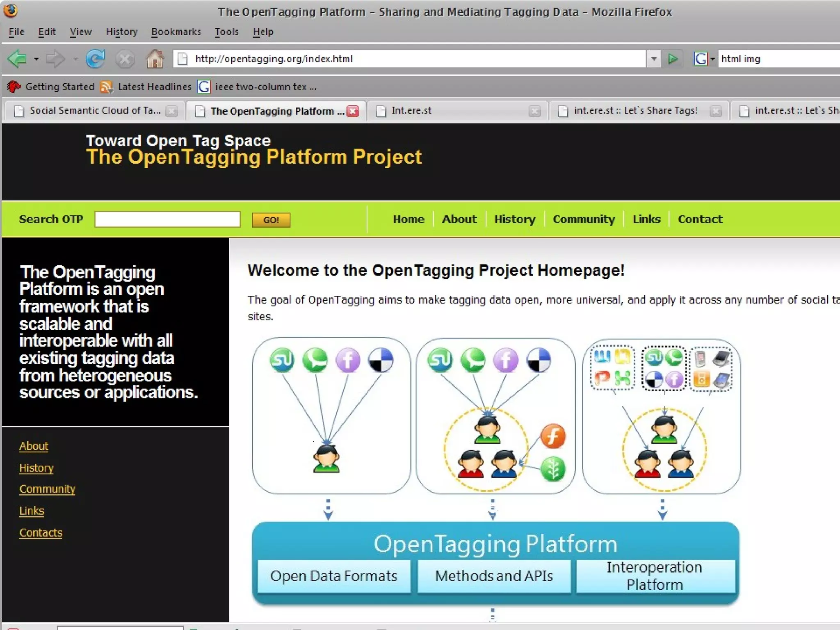This screenshot has width=840, height=630.
Task: Open the History link in sidebar
Action: 37,468
